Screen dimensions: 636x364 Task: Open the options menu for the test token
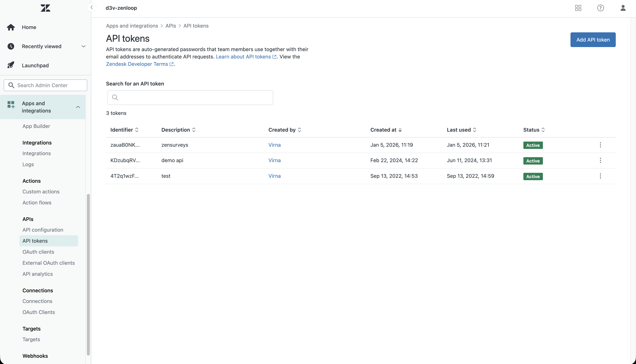[x=600, y=176]
